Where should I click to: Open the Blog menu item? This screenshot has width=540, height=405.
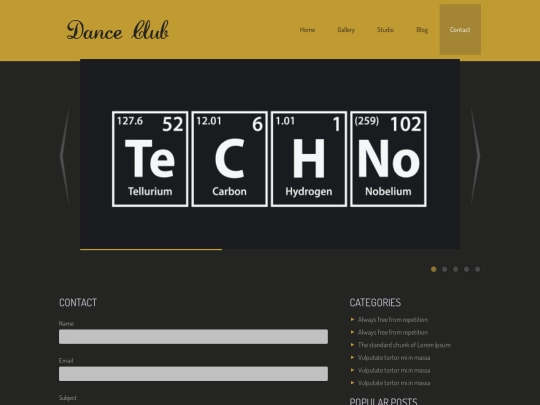coord(422,30)
